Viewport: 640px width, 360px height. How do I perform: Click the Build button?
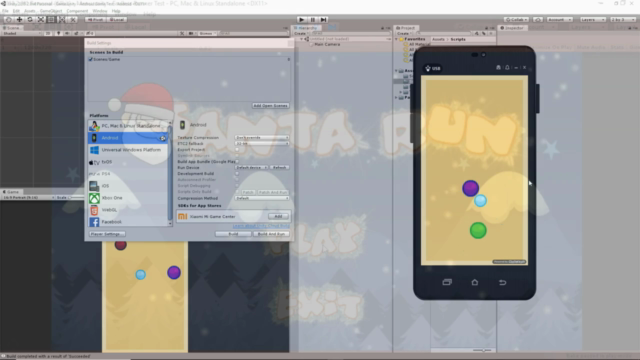233,234
